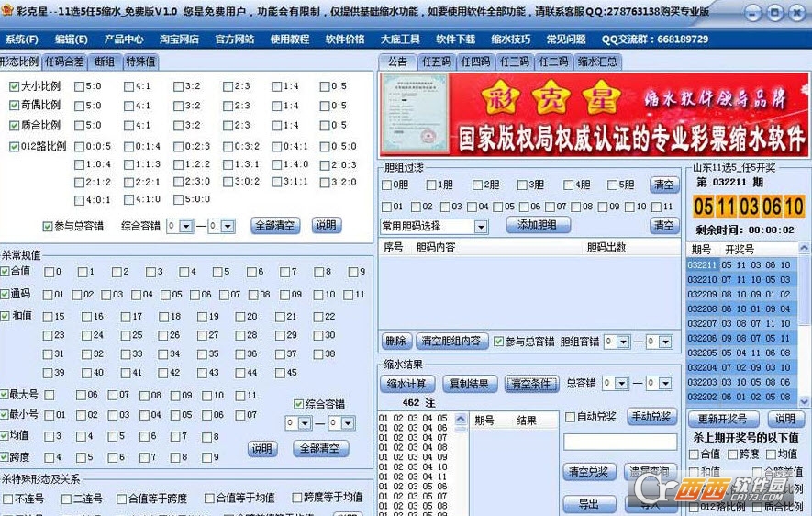
Task: Open the 系统(F) menu
Action: pyautogui.click(x=22, y=39)
